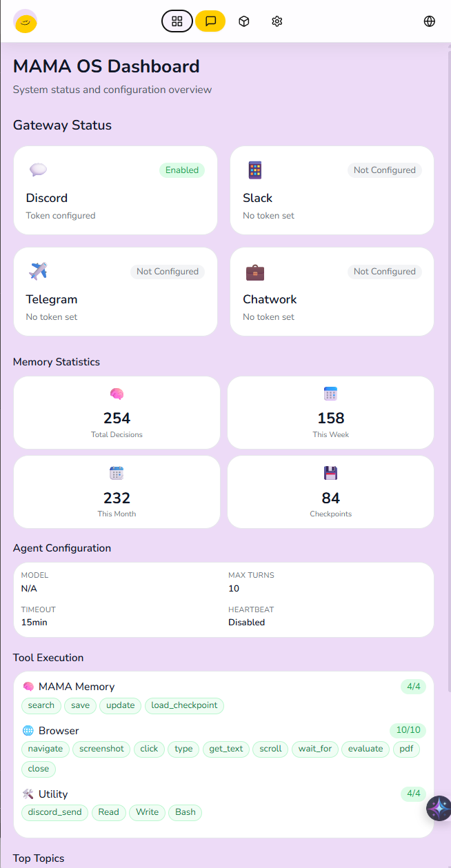The width and height of the screenshot is (451, 868).
Task: Switch to the highlighted chat bubble tab
Action: (210, 21)
